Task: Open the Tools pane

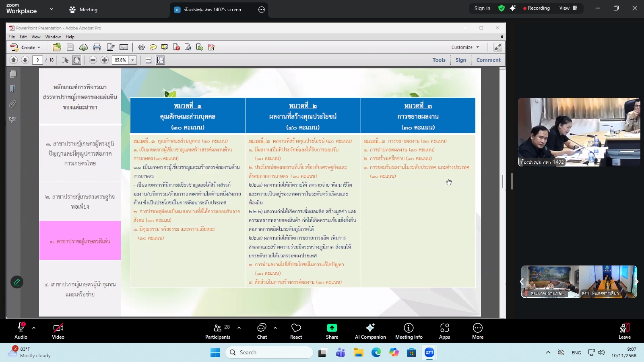Action: click(438, 60)
